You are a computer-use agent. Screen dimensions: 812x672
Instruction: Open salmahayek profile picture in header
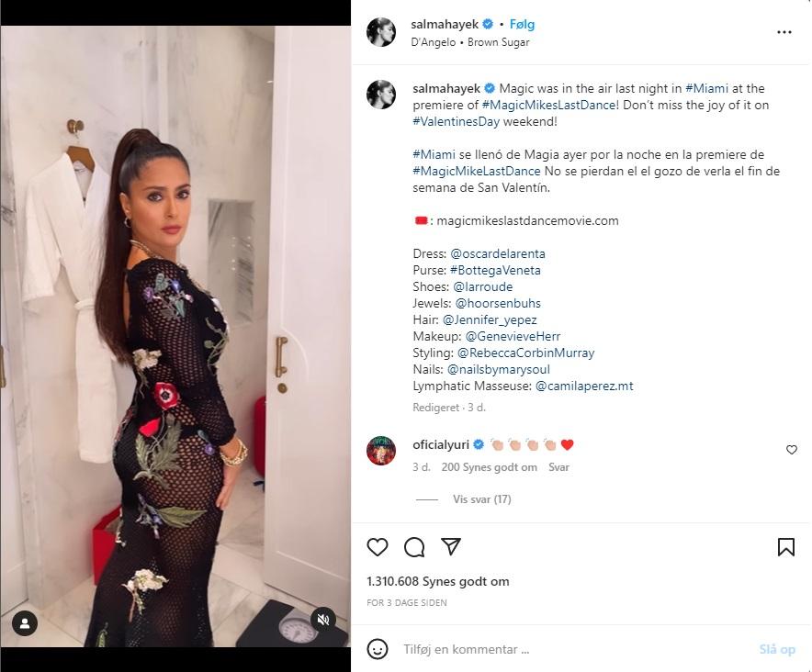pyautogui.click(x=381, y=31)
